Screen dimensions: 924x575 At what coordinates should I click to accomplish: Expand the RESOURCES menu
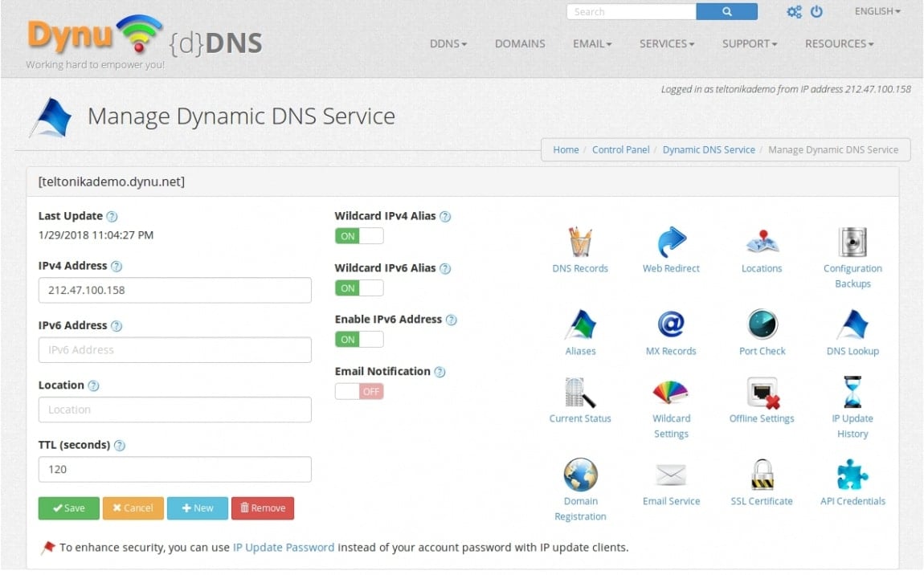[x=839, y=43]
